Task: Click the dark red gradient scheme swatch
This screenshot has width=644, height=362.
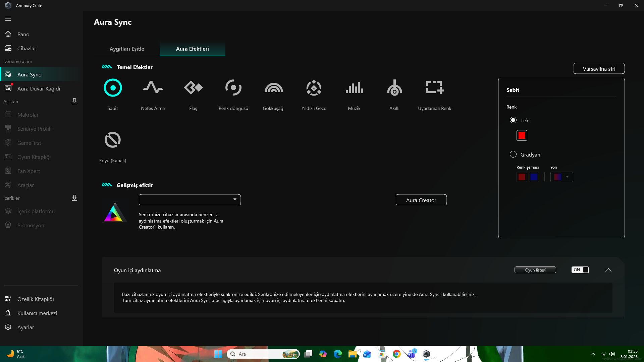Action: pos(522,177)
